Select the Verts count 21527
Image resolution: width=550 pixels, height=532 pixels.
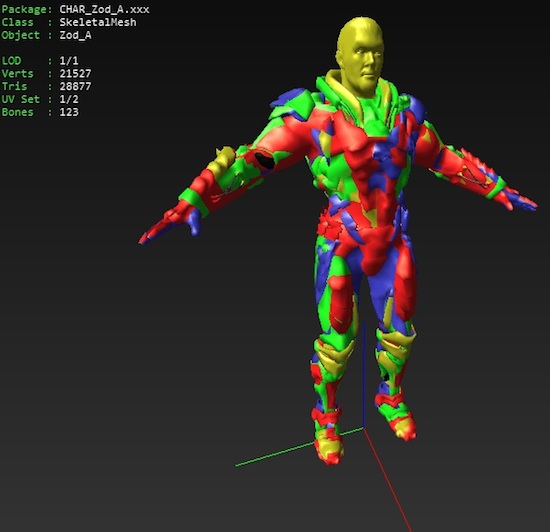[75, 74]
